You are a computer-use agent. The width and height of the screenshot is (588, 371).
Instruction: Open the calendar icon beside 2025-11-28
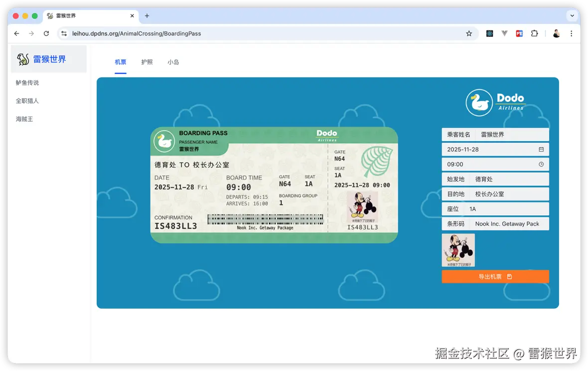(542, 149)
